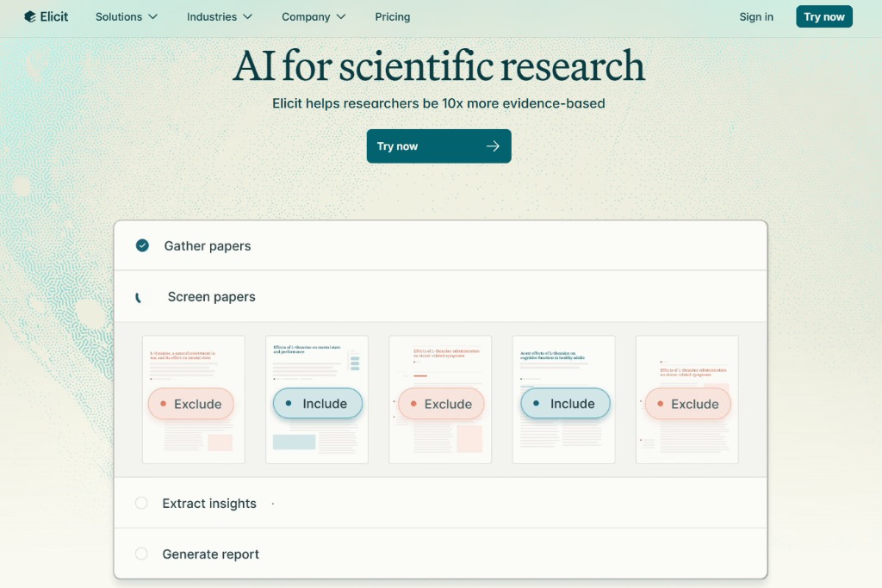Viewport: 882px width, 588px height.
Task: Select the Generate report step circle
Action: tap(142, 554)
